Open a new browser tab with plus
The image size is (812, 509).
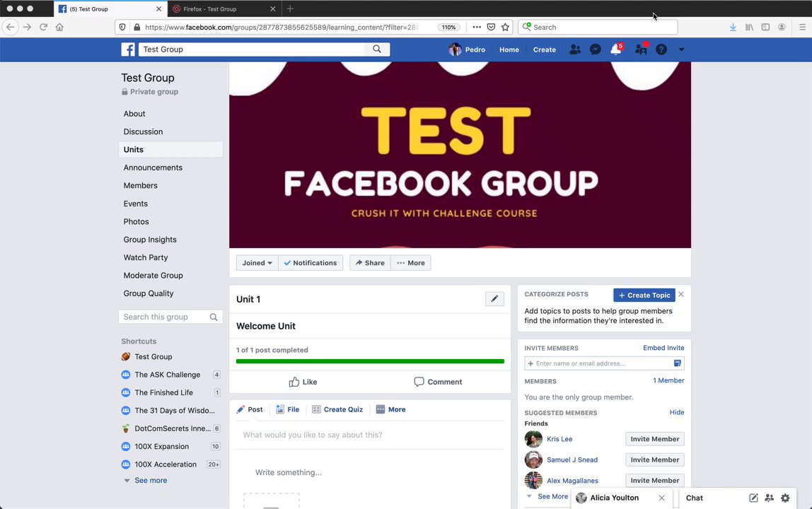click(290, 8)
